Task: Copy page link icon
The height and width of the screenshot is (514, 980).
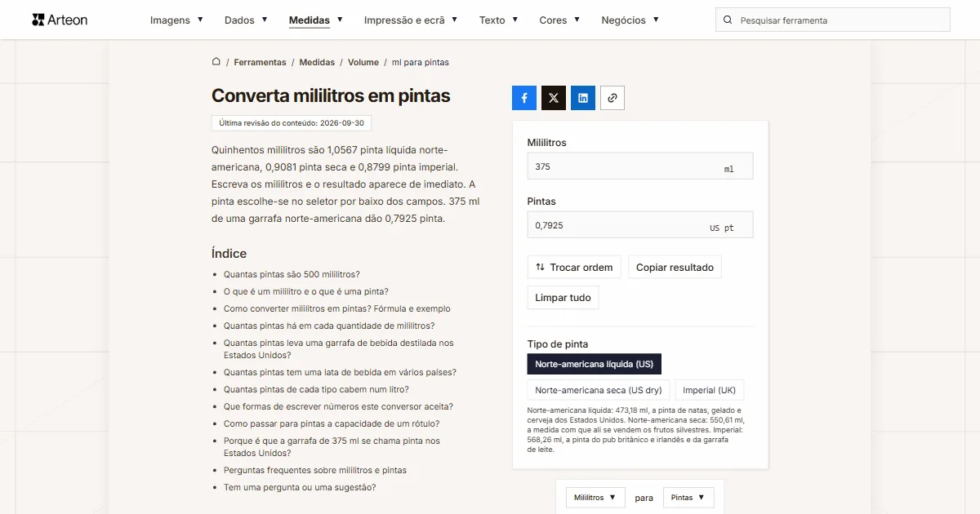Action: [612, 98]
